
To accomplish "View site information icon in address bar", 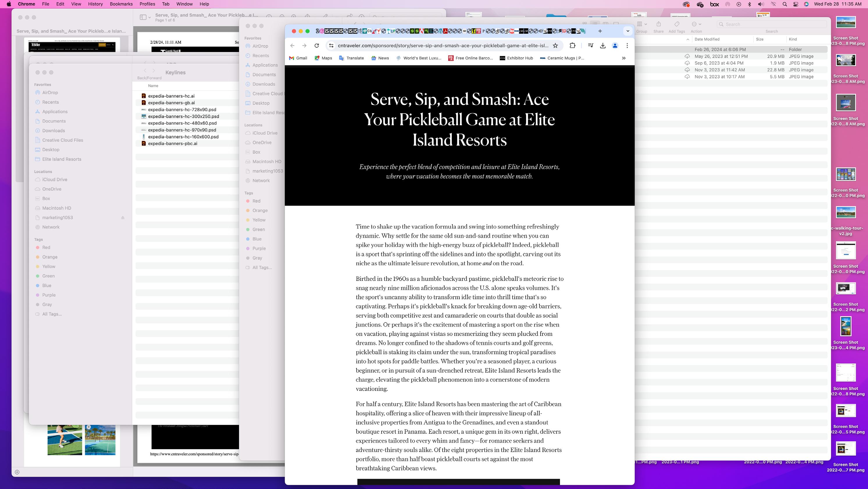I will point(331,45).
